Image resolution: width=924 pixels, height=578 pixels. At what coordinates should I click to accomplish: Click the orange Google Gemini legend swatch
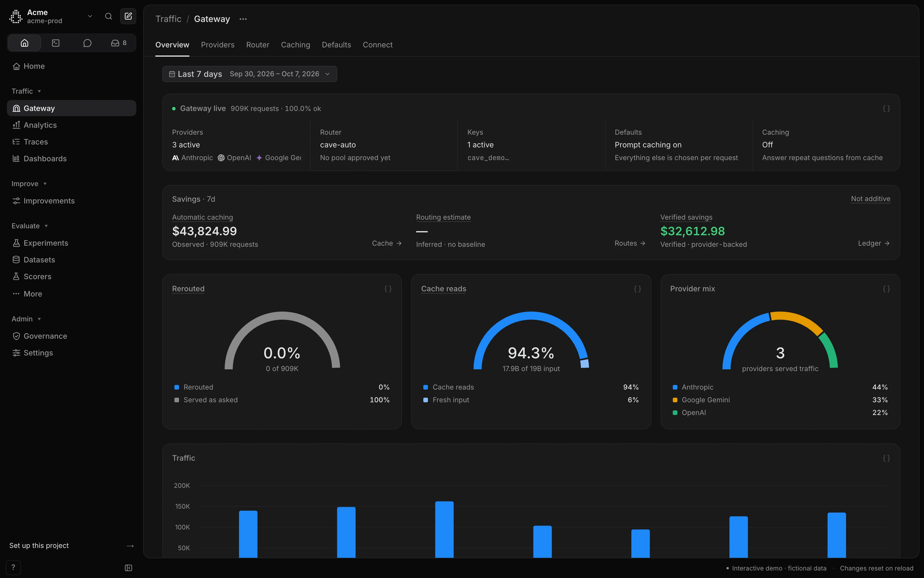675,400
